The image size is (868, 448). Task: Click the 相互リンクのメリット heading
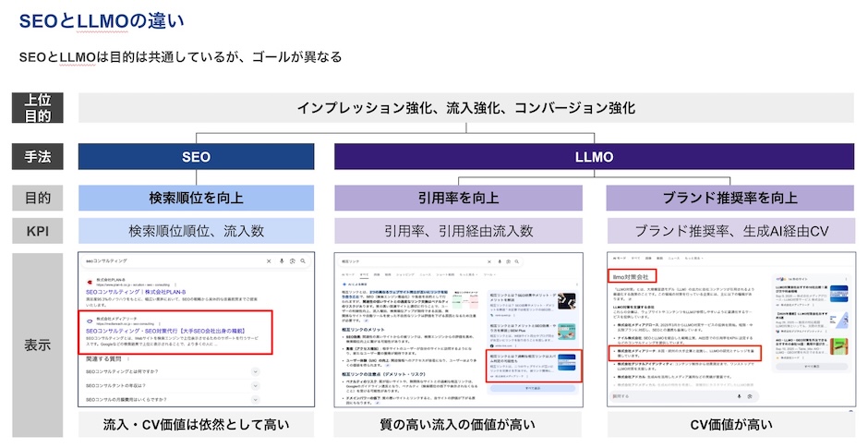[363, 330]
